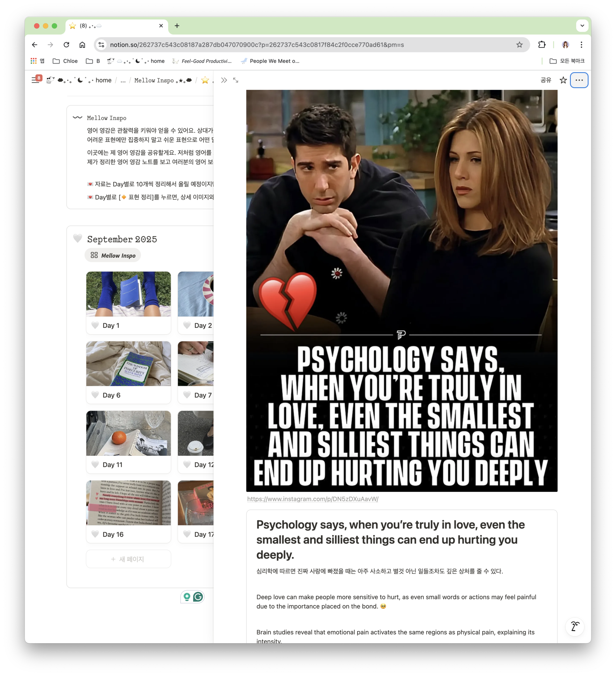Viewport: 616px width, 676px height.
Task: Favorite this page with the star icon
Action: [563, 80]
